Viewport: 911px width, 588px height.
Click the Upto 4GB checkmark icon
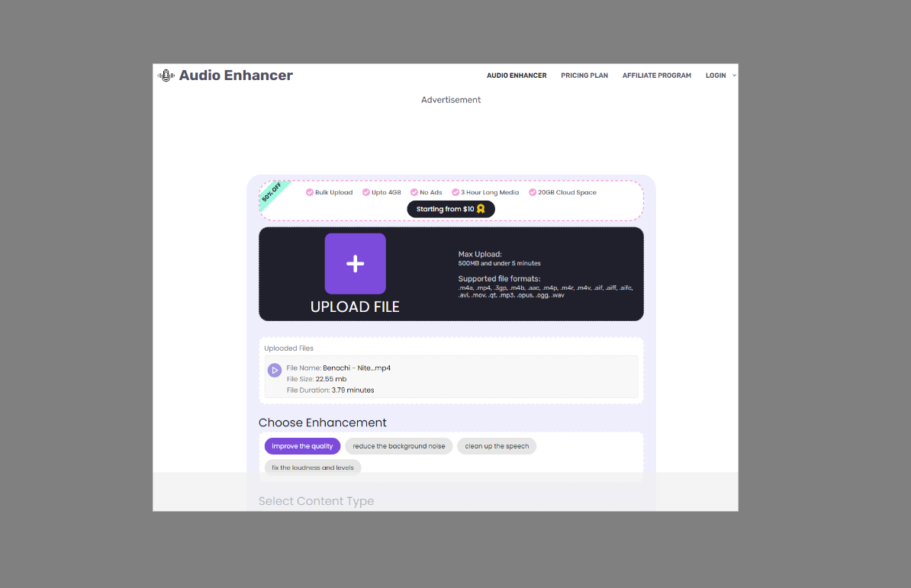(366, 192)
